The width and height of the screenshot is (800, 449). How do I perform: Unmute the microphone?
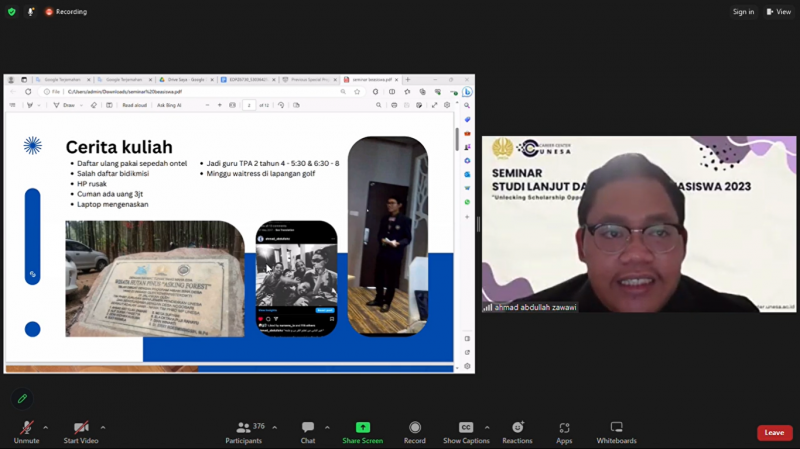point(26,432)
